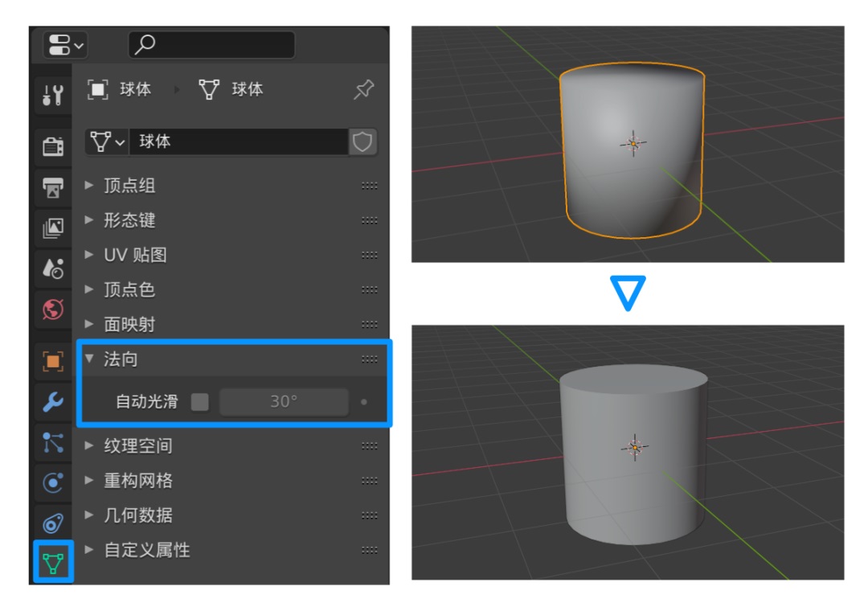
Task: Expand the 纹理空间 panel
Action: (89, 445)
